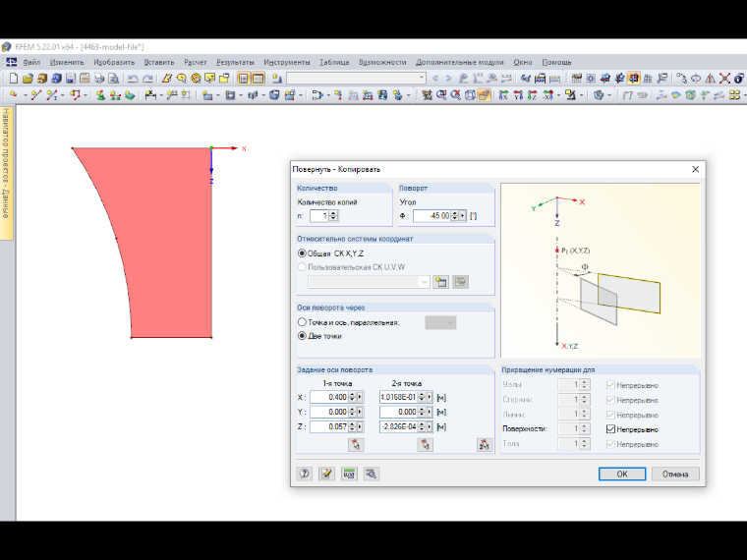Click the View in X direction icon
This screenshot has height=560, width=747.
503,95
